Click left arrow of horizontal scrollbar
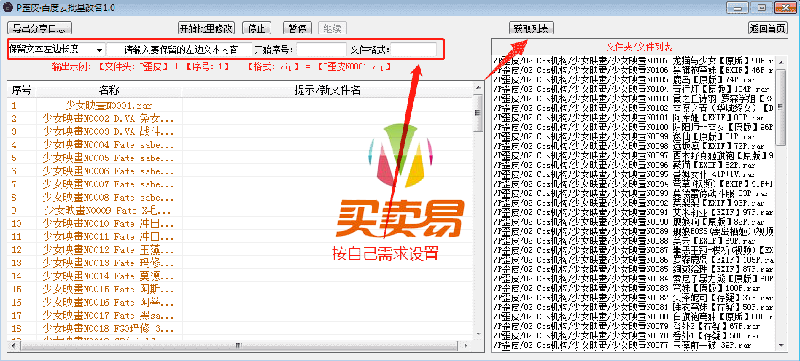The image size is (800, 361). point(12,345)
